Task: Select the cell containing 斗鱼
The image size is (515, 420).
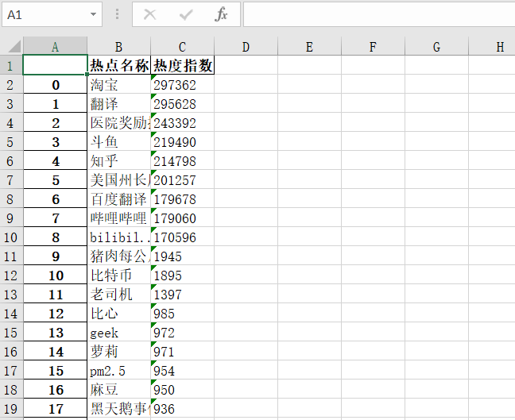Action: pos(119,141)
